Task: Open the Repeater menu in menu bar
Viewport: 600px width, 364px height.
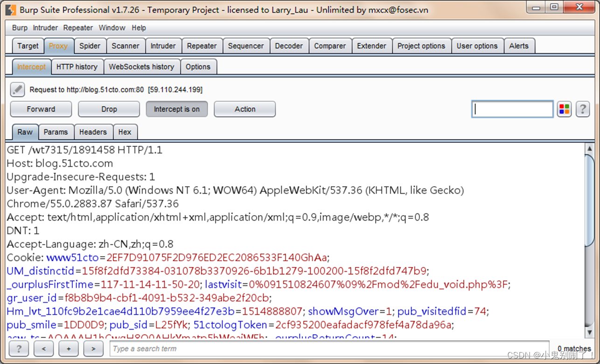Action: point(78,28)
